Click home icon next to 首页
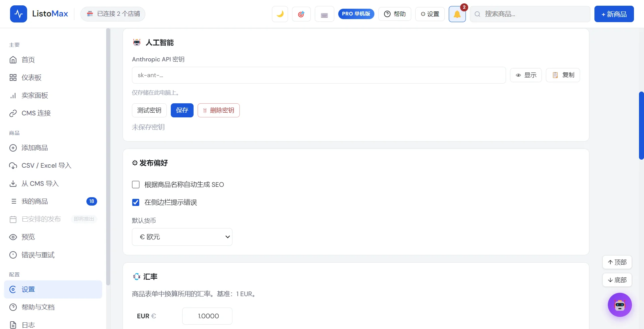Screen dimensions: 644x329 [x=13, y=60]
